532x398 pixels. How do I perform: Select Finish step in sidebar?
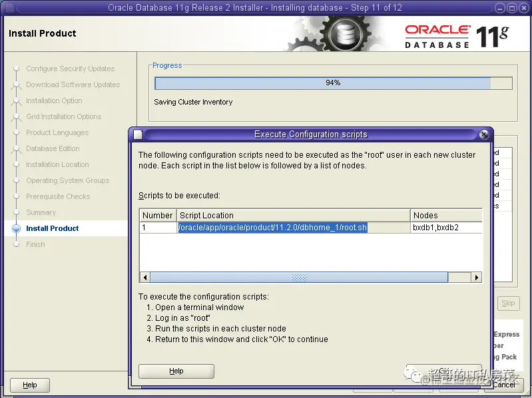(x=35, y=244)
